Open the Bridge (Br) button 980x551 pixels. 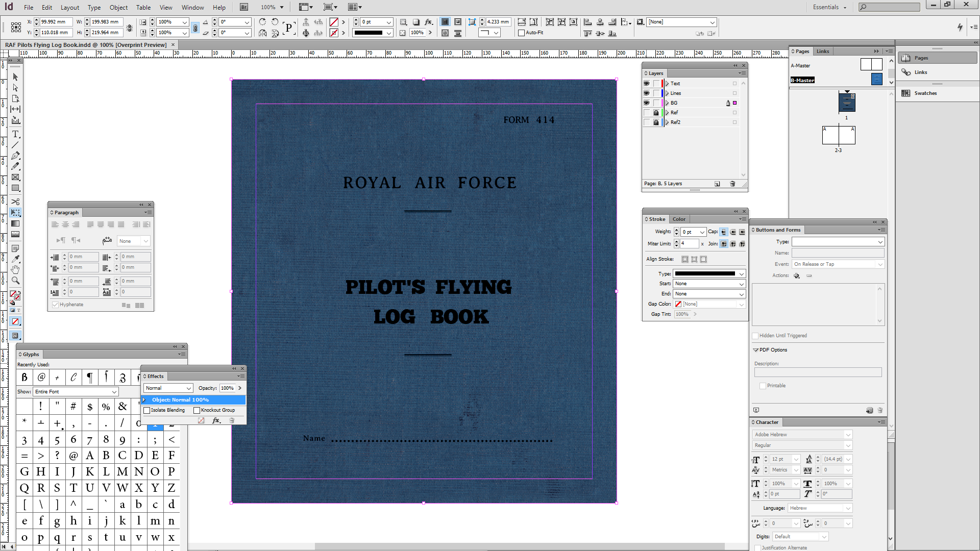point(244,7)
